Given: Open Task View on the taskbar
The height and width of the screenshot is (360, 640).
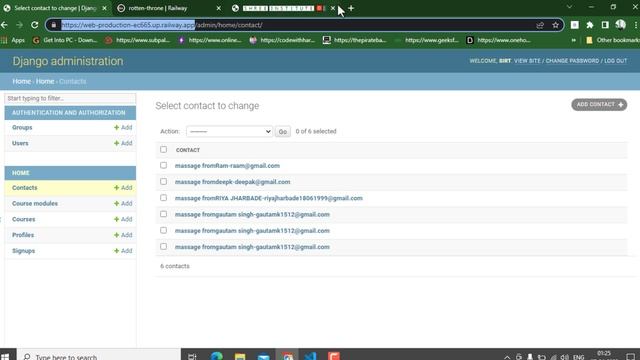Looking at the screenshot, I should tap(192, 356).
